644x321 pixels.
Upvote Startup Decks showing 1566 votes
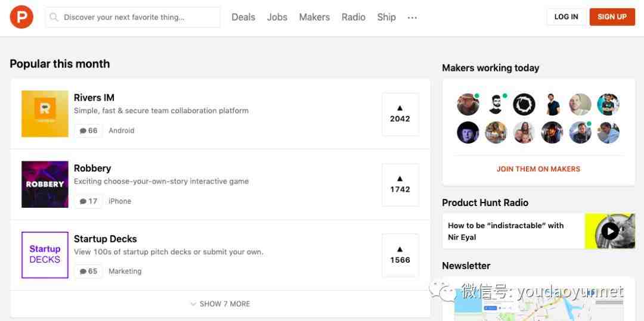[400, 255]
